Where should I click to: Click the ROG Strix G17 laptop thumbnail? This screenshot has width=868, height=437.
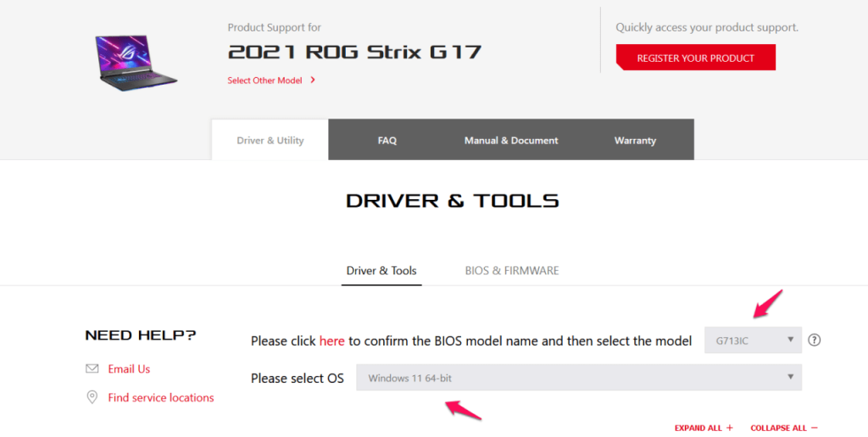[x=136, y=63]
